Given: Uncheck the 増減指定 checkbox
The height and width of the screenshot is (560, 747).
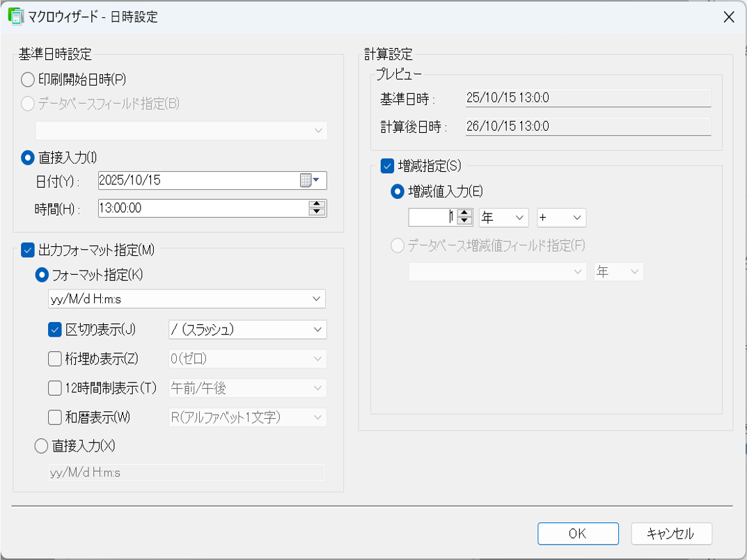Looking at the screenshot, I should [x=387, y=166].
